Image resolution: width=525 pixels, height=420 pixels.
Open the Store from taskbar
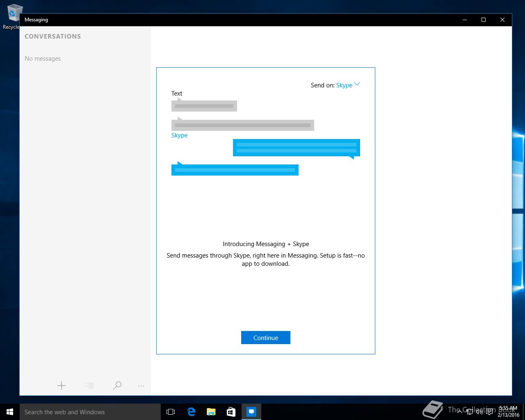point(231,412)
